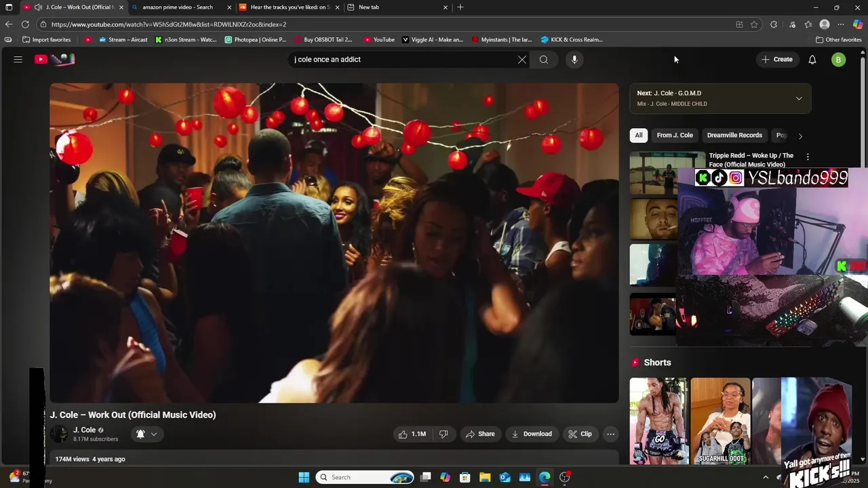This screenshot has width=868, height=488.
Task: Open the Photopea bookmark
Action: 256,39
